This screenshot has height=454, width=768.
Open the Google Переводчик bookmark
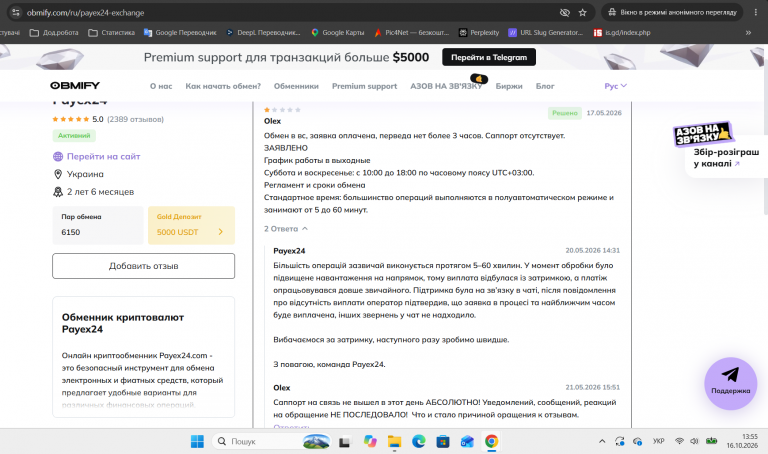180,33
